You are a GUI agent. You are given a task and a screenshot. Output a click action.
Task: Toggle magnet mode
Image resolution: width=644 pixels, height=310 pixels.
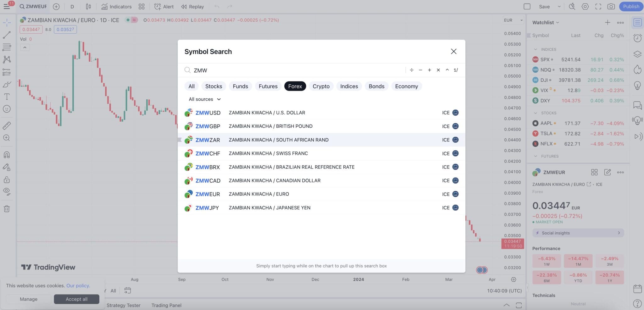[x=7, y=155]
